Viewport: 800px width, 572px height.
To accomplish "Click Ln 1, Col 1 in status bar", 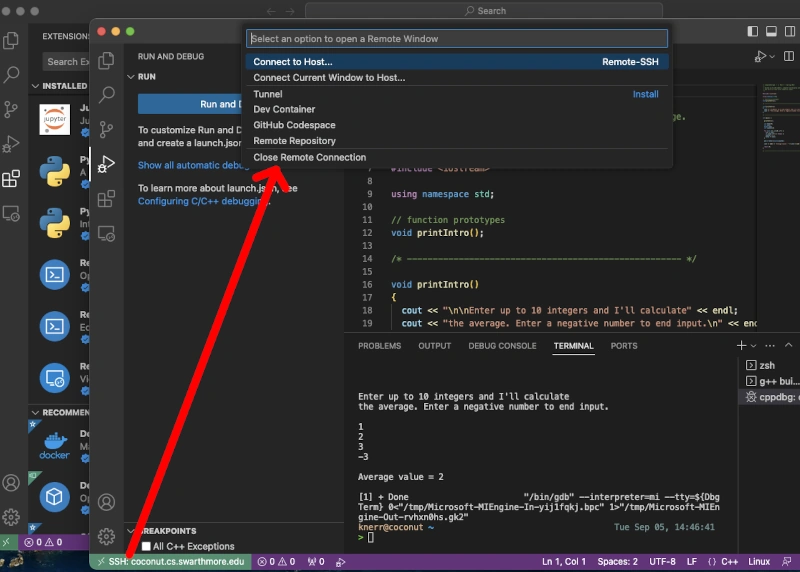I will pos(563,562).
